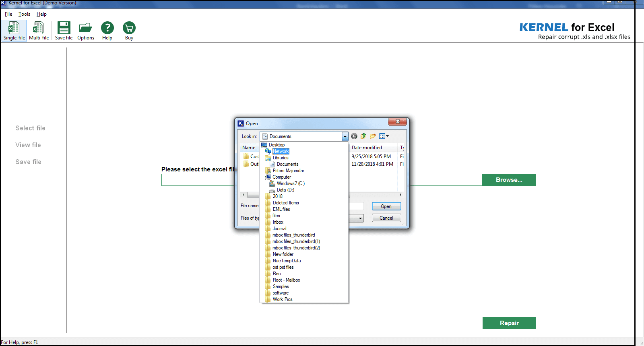Open the File menu
This screenshot has height=346, width=644.
(x=8, y=14)
